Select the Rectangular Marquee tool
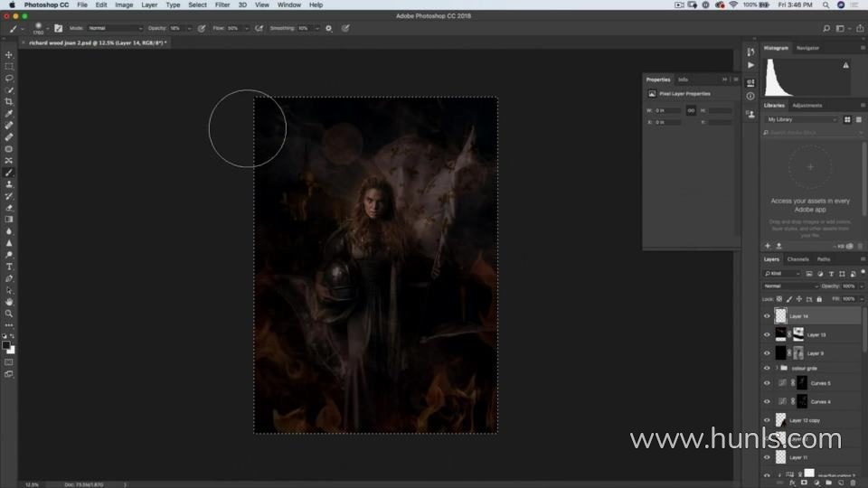The image size is (868, 488). click(x=9, y=66)
